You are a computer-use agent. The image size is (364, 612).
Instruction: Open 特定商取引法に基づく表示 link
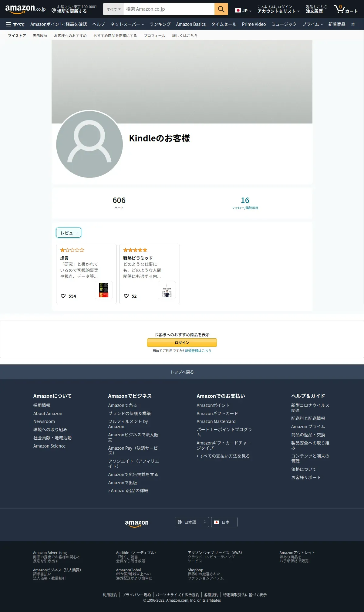(245, 595)
